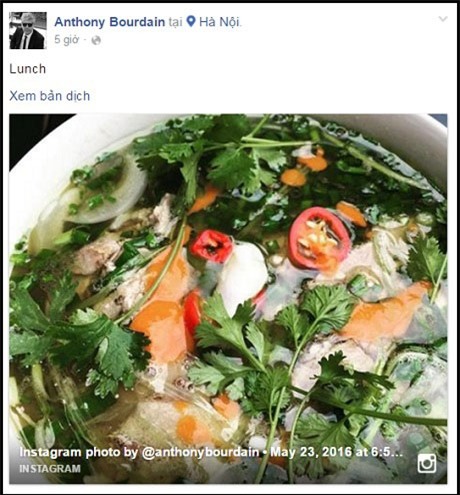
Task: Click the small red chili piece at the photo center
Action: (212, 246)
